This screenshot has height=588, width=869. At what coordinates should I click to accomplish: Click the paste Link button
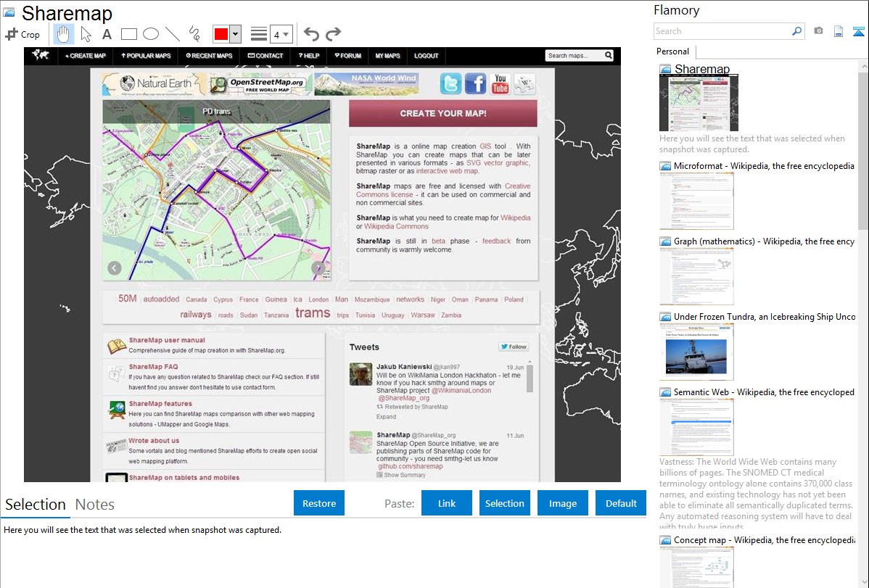447,503
